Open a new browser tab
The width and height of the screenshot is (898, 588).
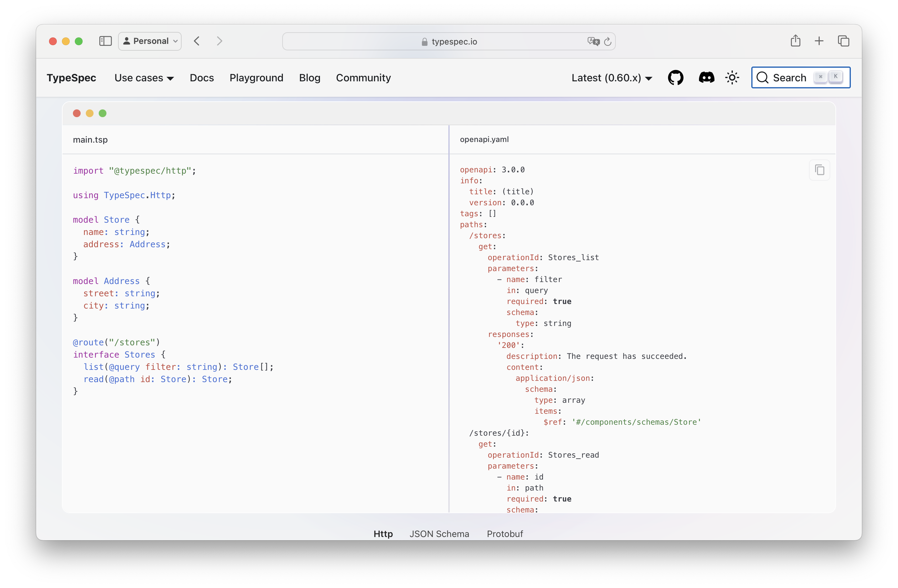pyautogui.click(x=819, y=41)
